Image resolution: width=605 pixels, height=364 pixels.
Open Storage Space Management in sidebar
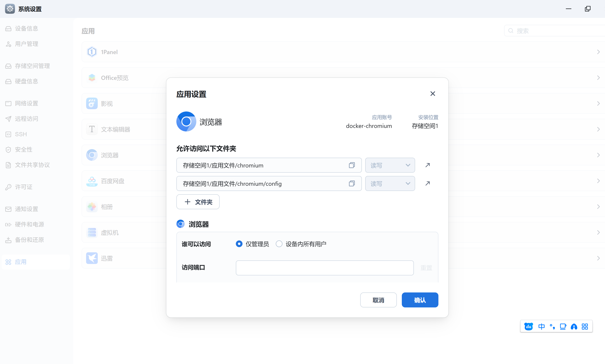32,66
